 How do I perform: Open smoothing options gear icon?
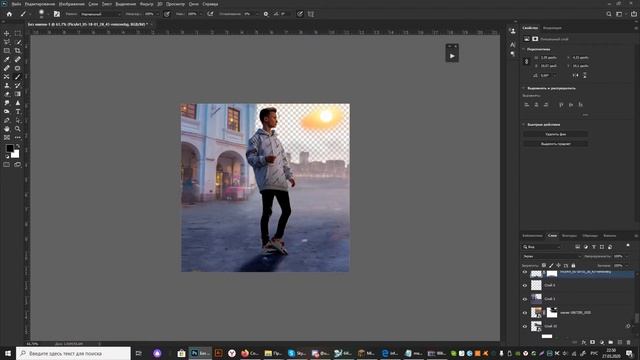[x=266, y=14]
